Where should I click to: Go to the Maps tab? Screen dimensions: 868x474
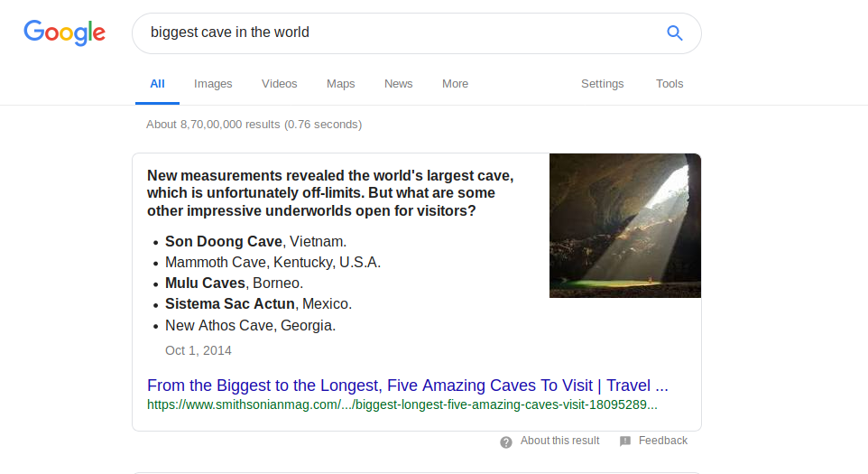pos(340,84)
